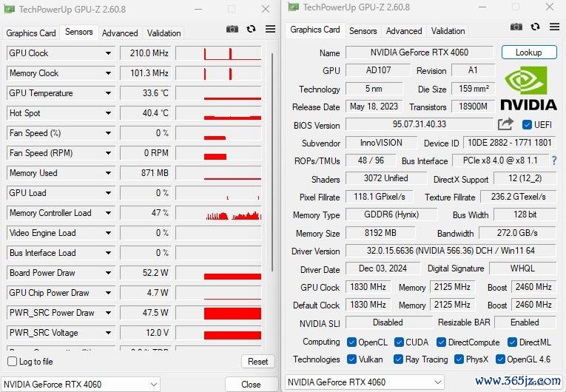Open the Video Engine Load sensor dropdown
The height and width of the screenshot is (392, 566).
[x=108, y=233]
